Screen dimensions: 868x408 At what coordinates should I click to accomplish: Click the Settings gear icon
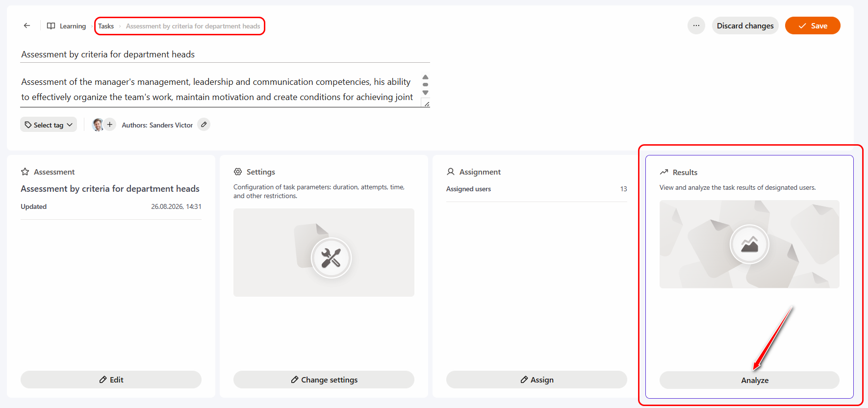point(238,172)
